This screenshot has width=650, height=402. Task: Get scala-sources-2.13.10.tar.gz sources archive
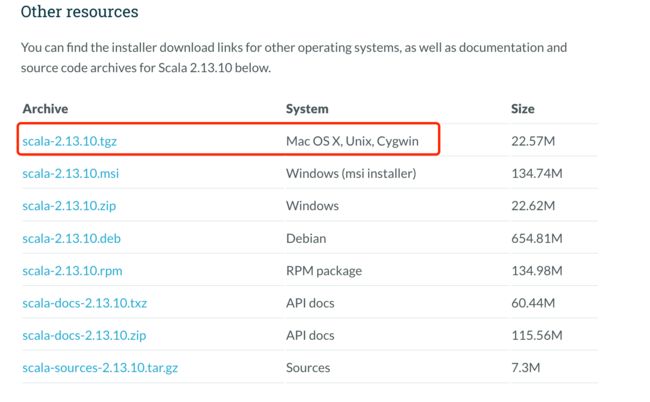point(100,368)
